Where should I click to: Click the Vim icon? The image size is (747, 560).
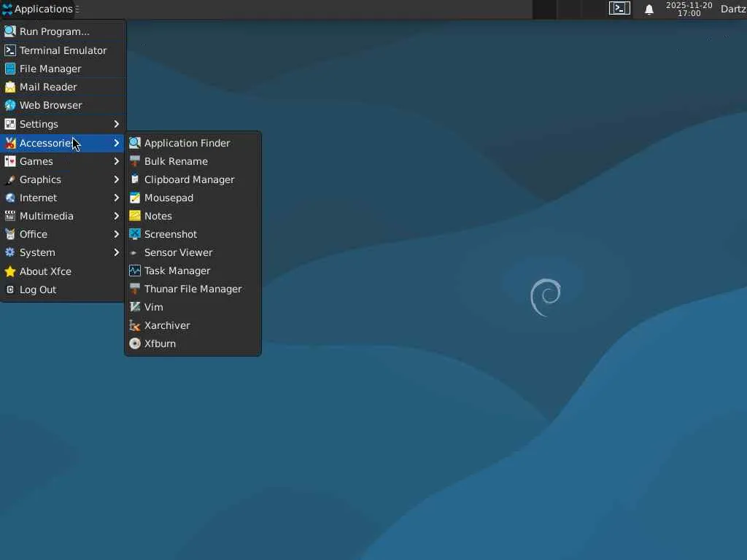click(x=135, y=307)
